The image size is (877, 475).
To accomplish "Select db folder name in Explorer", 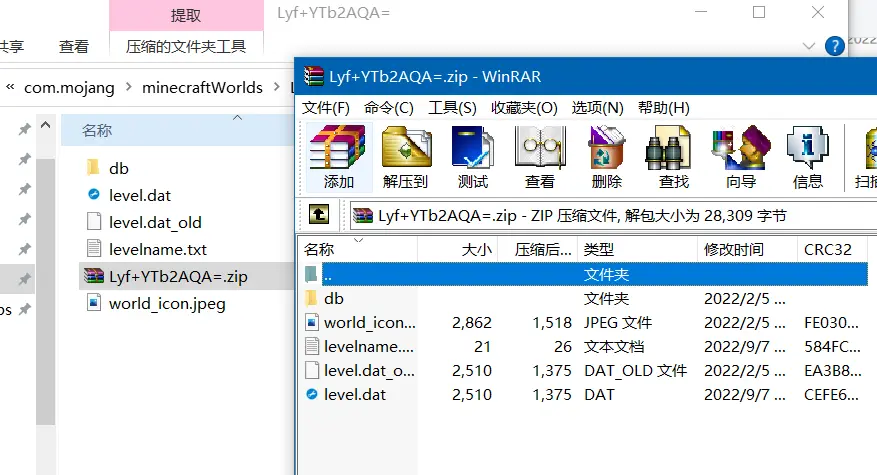I will [119, 168].
